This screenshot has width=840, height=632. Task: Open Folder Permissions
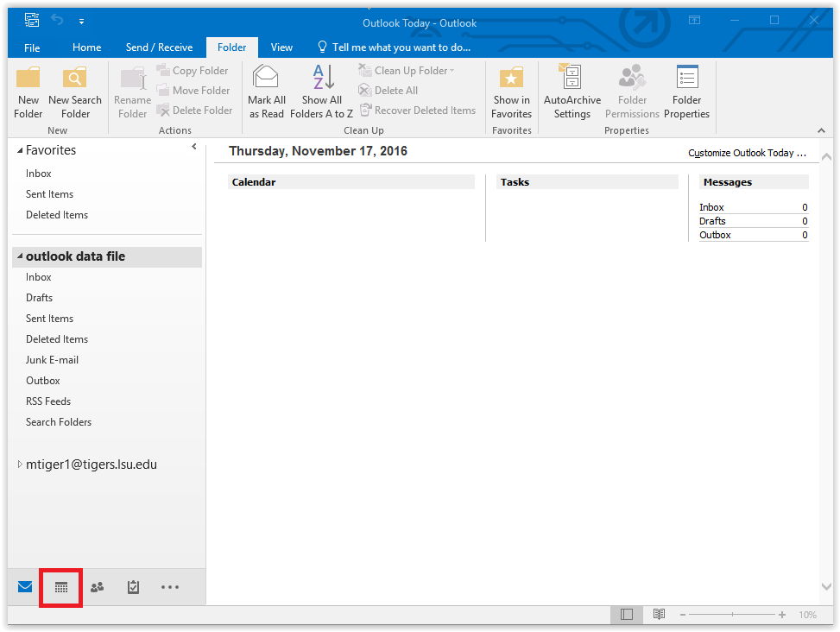click(632, 92)
